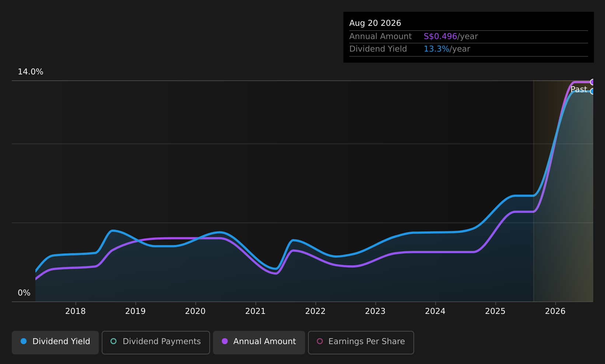
Task: Click the 2021 x-axis label
Action: [x=255, y=311]
